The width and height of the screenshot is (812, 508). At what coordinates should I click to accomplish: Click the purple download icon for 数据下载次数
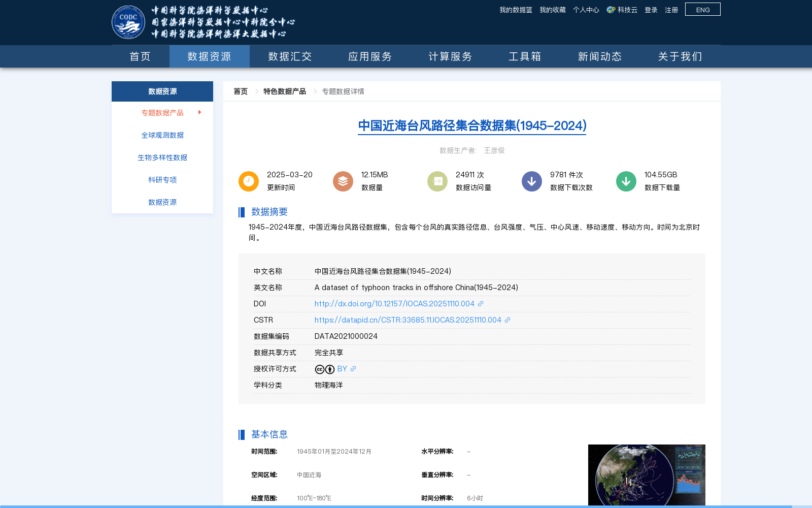click(x=531, y=181)
